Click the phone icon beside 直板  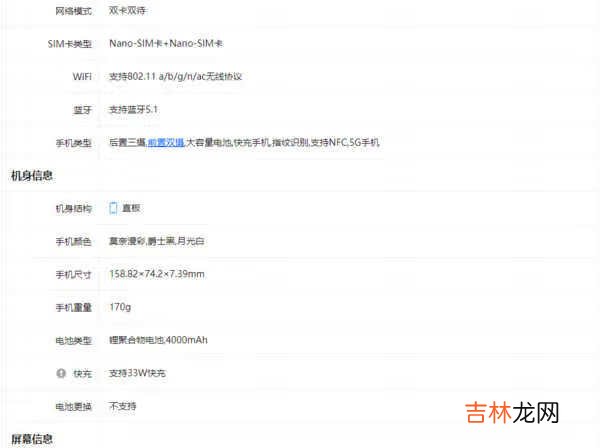[113, 208]
